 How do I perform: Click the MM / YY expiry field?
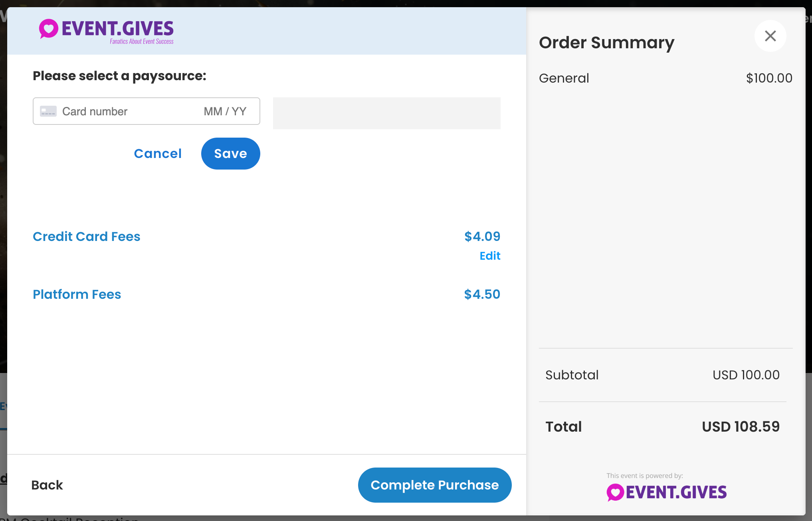tap(225, 111)
